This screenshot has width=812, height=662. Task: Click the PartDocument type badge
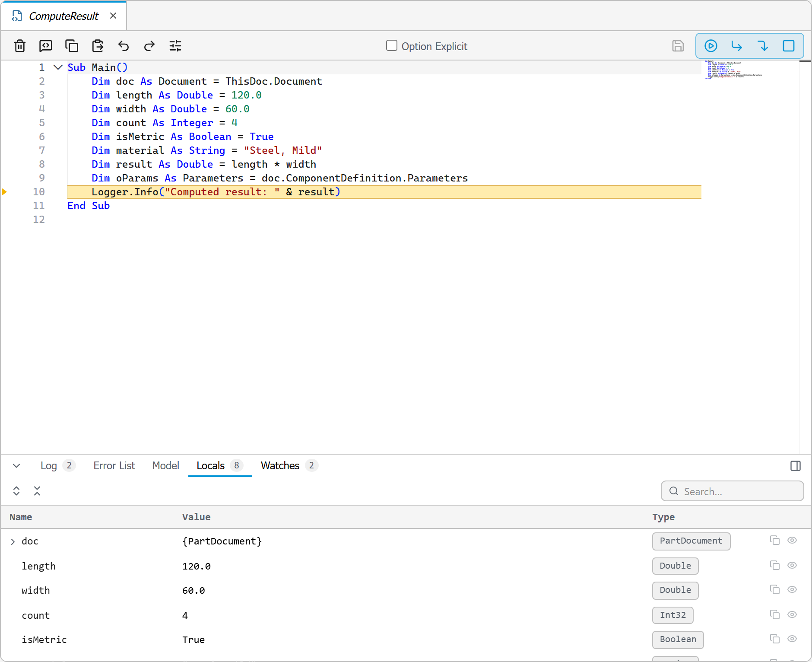click(691, 541)
